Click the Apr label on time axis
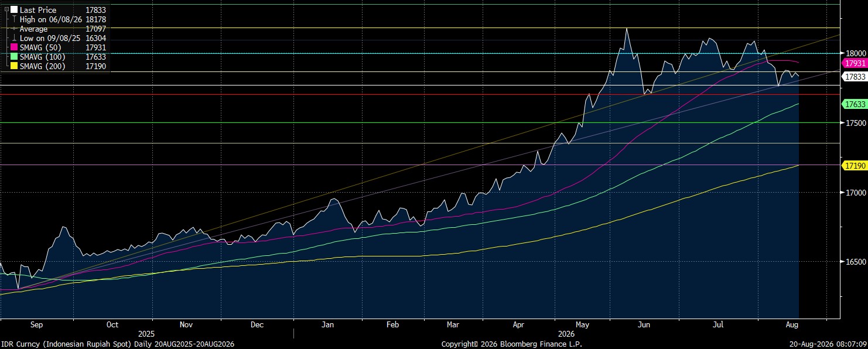 [x=519, y=324]
